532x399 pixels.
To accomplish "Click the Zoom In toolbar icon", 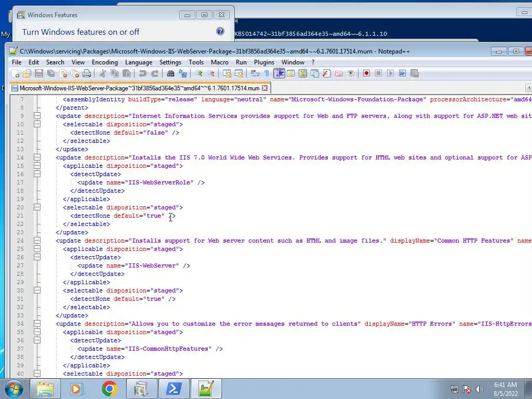I will pos(199,74).
